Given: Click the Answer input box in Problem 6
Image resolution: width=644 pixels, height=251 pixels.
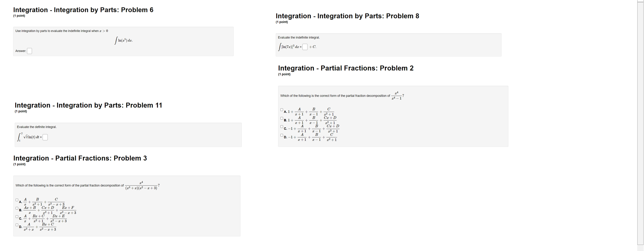Looking at the screenshot, I should pos(29,51).
